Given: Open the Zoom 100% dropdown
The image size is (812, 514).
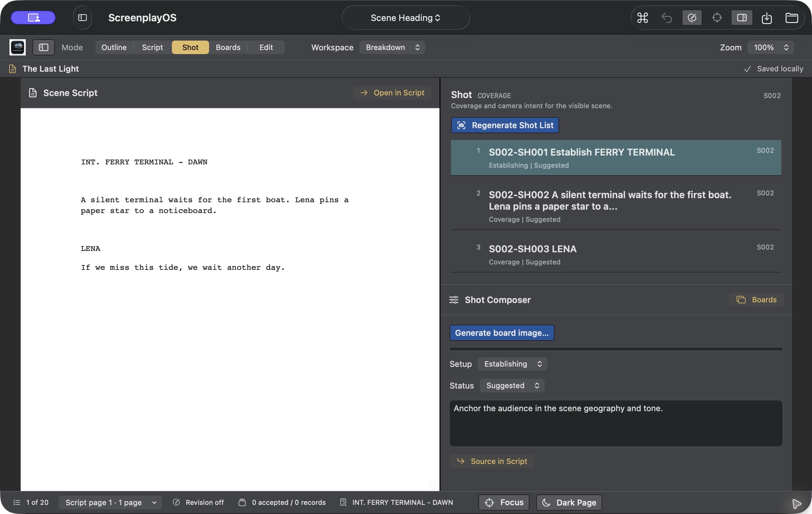Looking at the screenshot, I should pyautogui.click(x=770, y=47).
